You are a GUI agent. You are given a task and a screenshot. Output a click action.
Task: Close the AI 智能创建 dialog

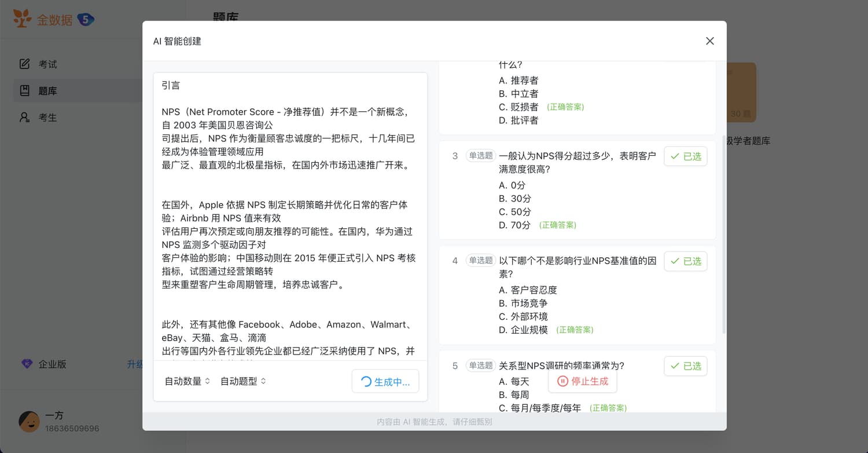709,41
